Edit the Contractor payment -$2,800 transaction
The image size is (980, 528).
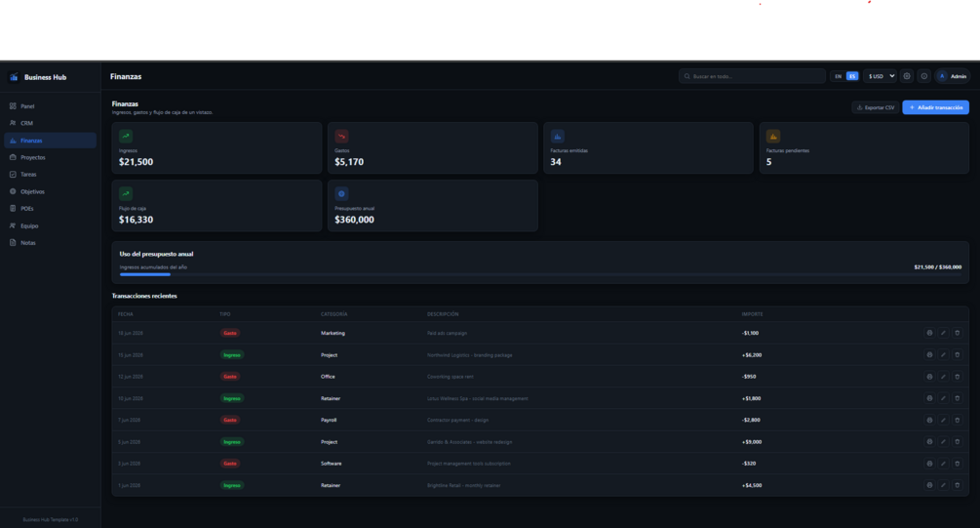943,420
